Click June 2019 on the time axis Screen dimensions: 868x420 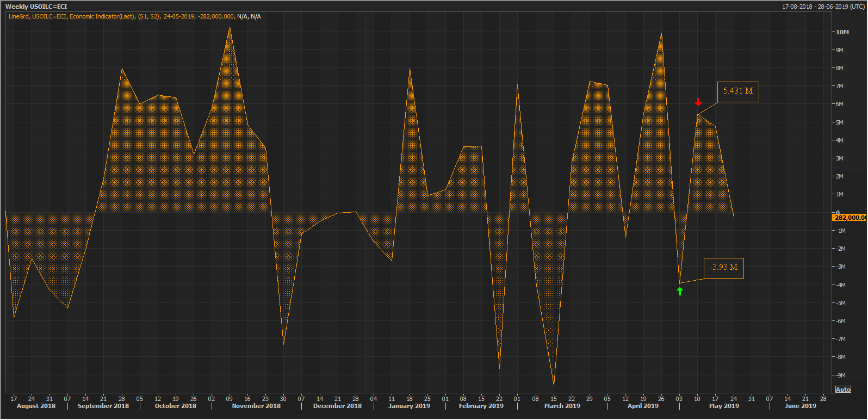coord(800,406)
